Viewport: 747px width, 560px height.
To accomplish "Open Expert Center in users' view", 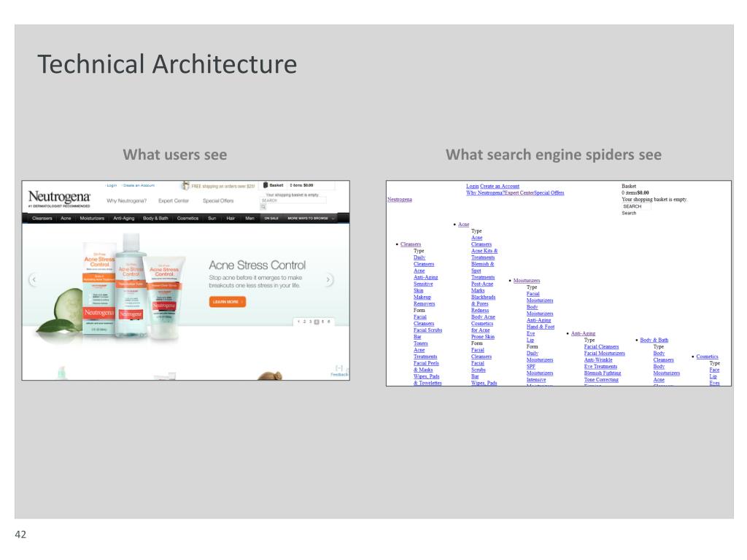I will click(174, 201).
